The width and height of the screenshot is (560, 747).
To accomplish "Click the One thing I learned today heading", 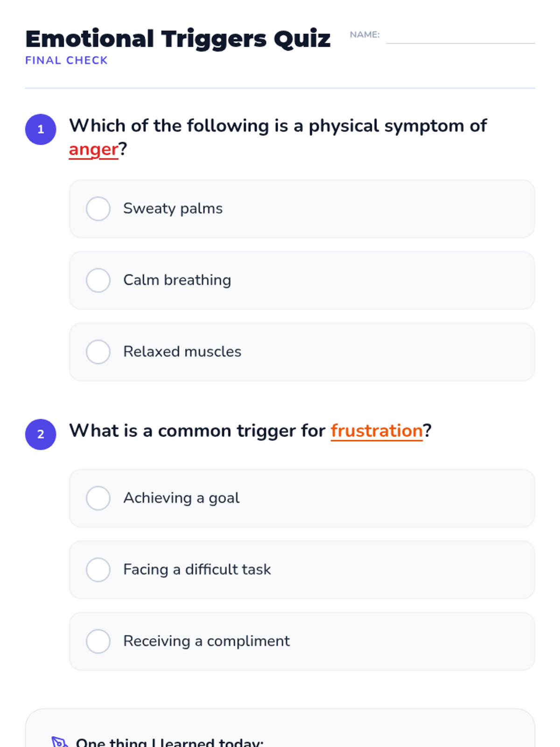I will pos(169,742).
